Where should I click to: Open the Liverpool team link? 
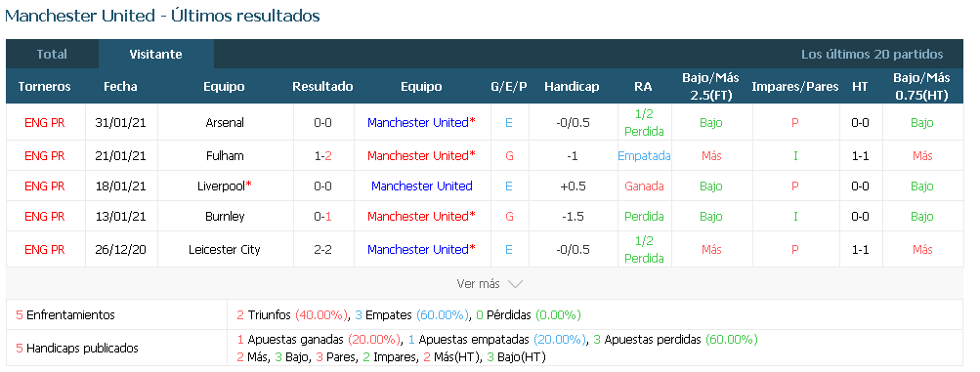click(x=222, y=186)
